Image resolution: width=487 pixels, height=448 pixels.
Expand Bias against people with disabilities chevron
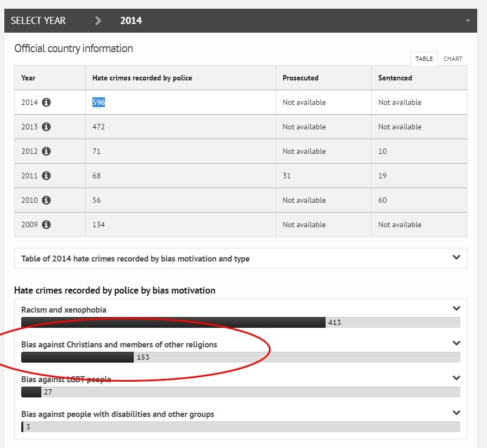[456, 413]
